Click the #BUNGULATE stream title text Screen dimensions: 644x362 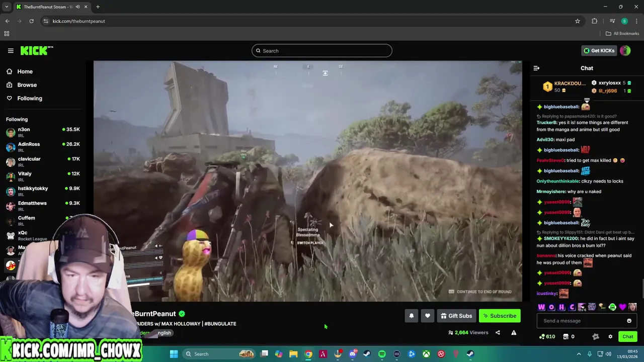220,324
